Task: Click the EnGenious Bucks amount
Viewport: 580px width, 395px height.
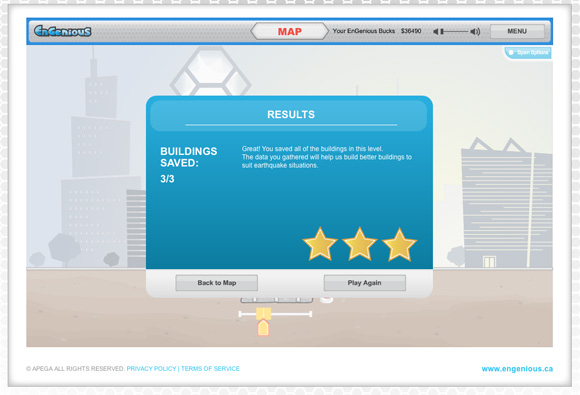Action: [411, 31]
